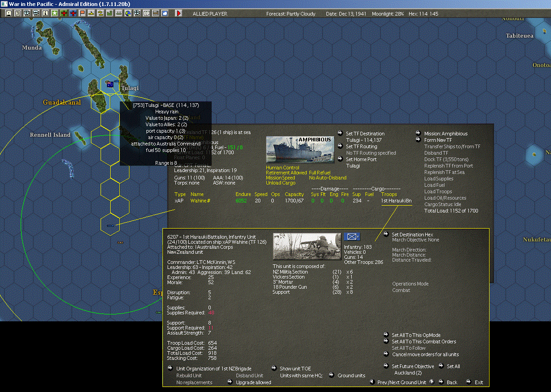Click the New Zealand flag at Tulagi
This screenshot has height=392, width=551.
click(x=110, y=84)
